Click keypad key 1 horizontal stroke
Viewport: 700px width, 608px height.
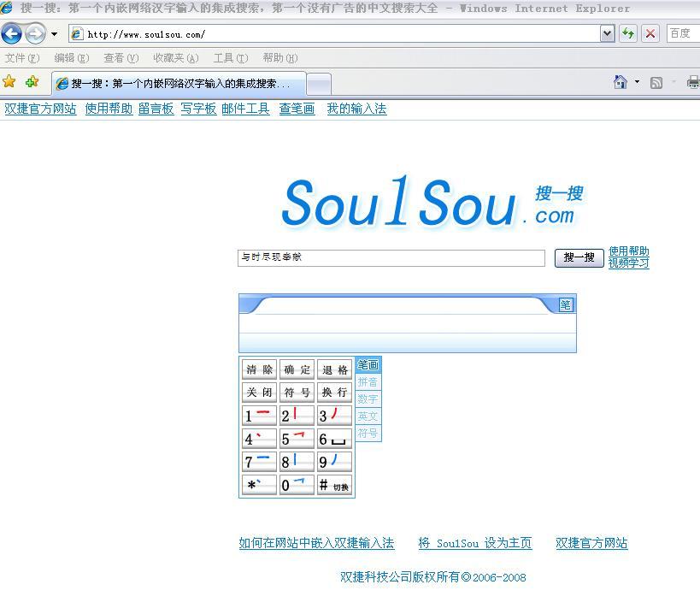(x=259, y=416)
